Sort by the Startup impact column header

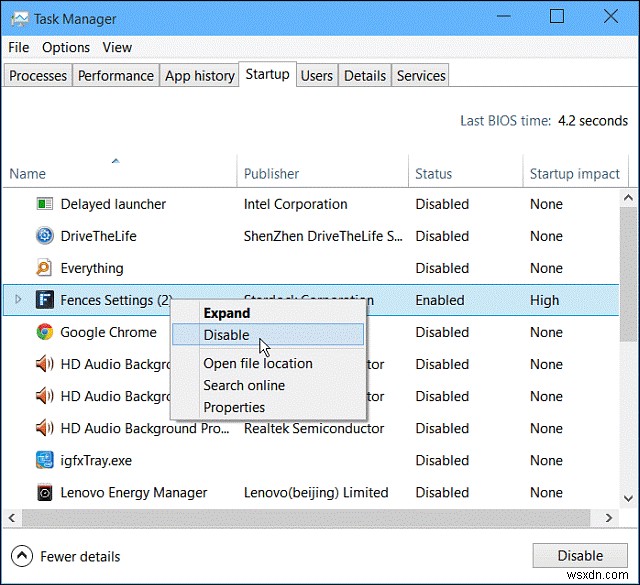point(576,171)
